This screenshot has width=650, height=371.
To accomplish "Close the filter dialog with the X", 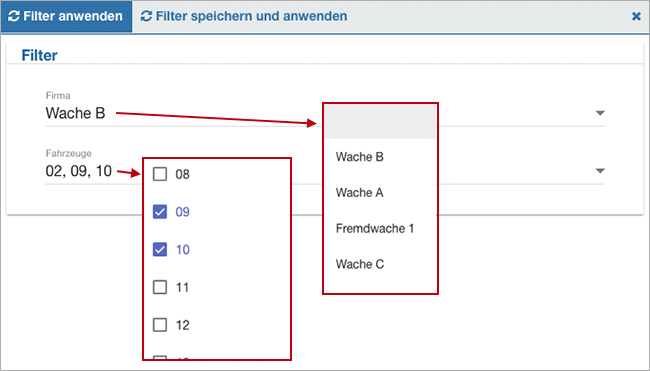I will tap(636, 16).
